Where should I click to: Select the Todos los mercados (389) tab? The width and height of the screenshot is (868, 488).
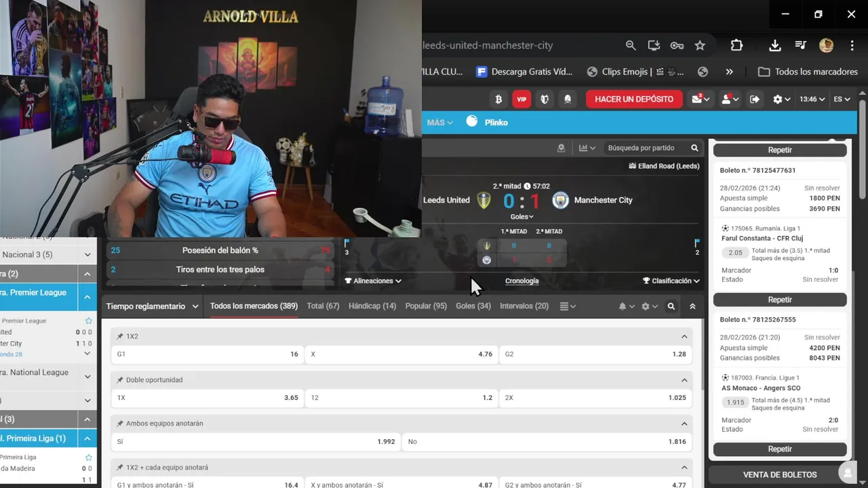(x=254, y=306)
